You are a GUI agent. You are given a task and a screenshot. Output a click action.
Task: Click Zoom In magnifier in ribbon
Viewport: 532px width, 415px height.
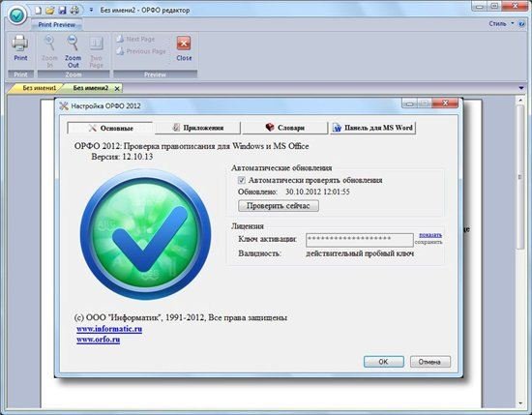click(x=49, y=51)
